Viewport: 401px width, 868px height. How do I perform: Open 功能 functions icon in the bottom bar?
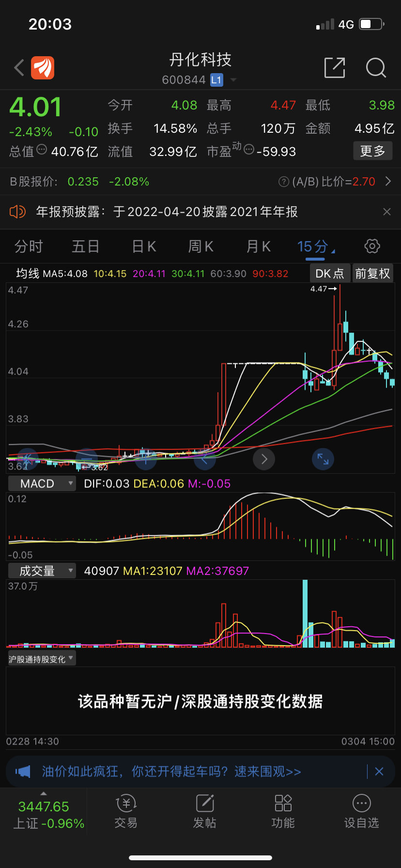tap(283, 811)
